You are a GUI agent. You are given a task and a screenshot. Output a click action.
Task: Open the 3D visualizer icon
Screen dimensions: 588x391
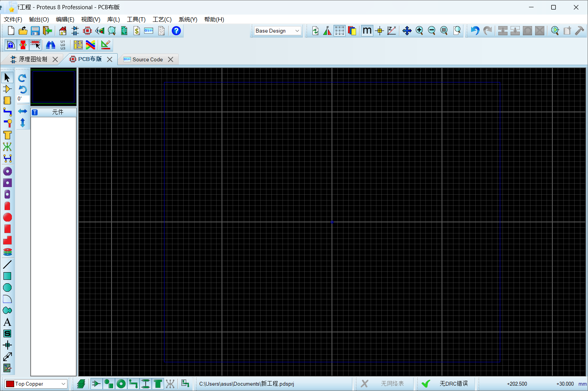pos(100,31)
